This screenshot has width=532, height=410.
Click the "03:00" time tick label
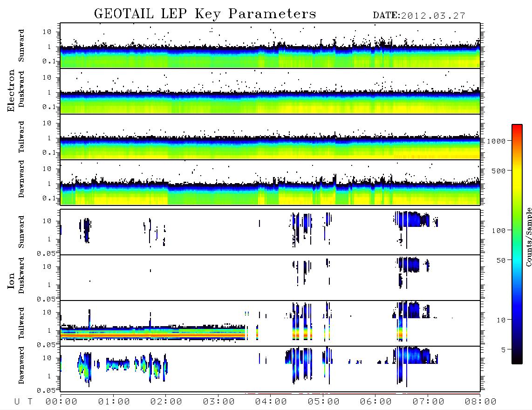coord(219,402)
